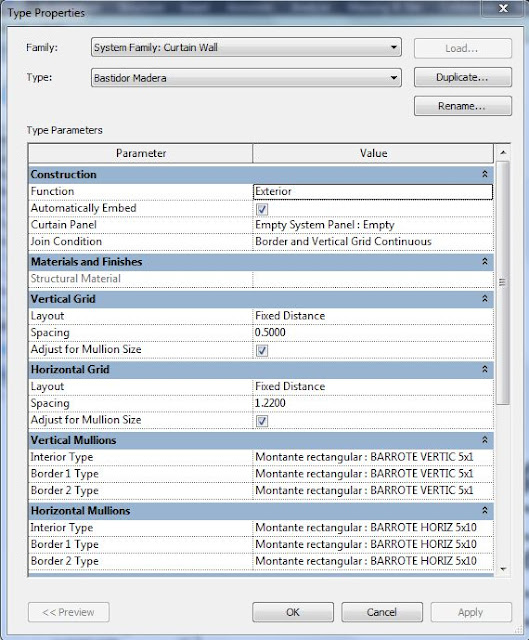Select Horizontal Mullions Border 1 Type value

373,544
